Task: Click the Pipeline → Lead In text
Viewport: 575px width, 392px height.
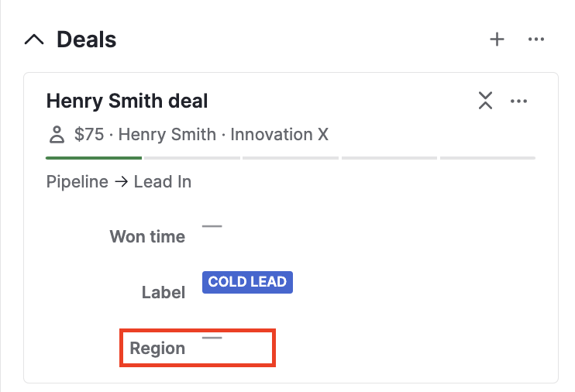Action: [119, 181]
